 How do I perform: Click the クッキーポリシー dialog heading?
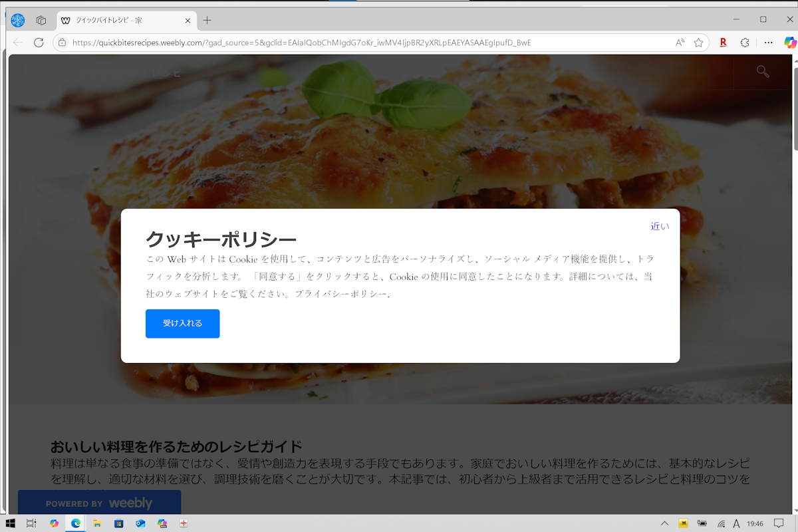[x=221, y=239]
